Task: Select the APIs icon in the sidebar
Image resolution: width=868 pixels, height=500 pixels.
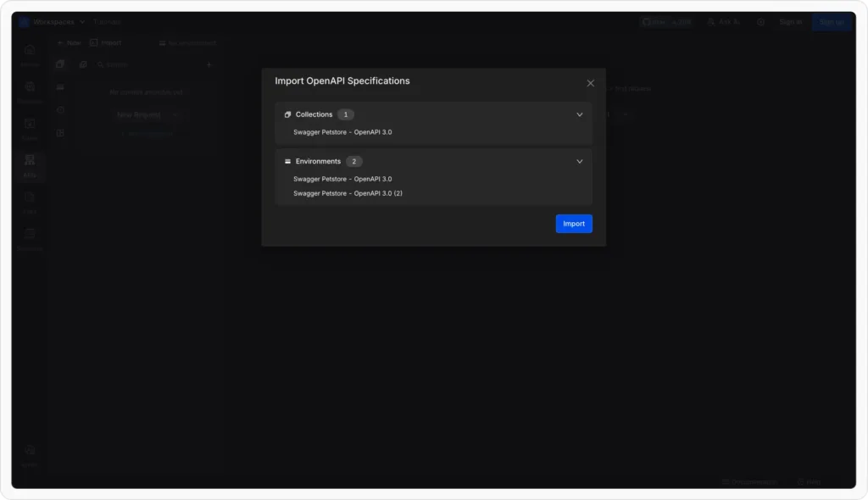Action: [30, 165]
